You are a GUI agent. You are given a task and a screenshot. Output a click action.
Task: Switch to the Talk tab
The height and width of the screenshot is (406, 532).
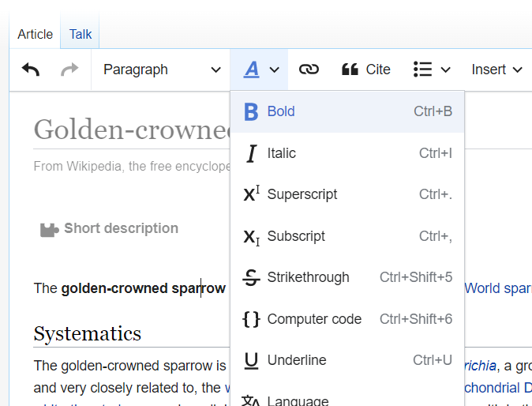tap(81, 34)
